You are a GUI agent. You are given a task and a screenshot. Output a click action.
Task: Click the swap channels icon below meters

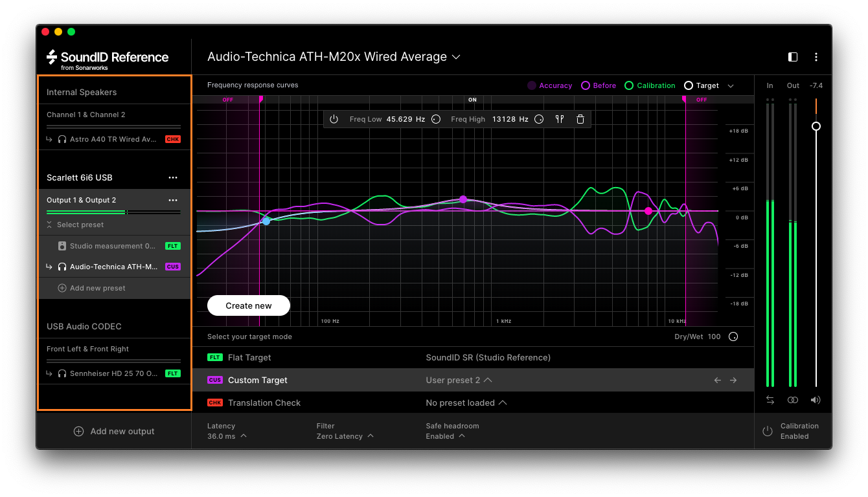(x=770, y=400)
